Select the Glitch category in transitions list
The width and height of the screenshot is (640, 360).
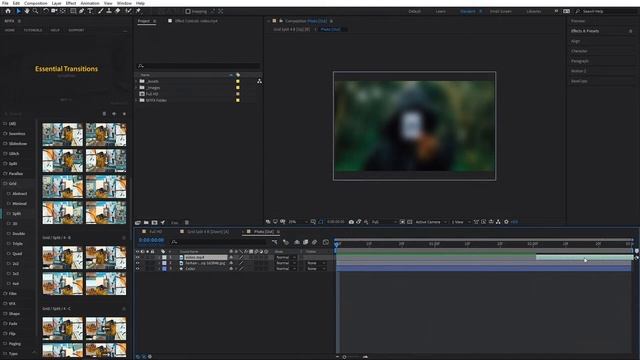pos(14,153)
